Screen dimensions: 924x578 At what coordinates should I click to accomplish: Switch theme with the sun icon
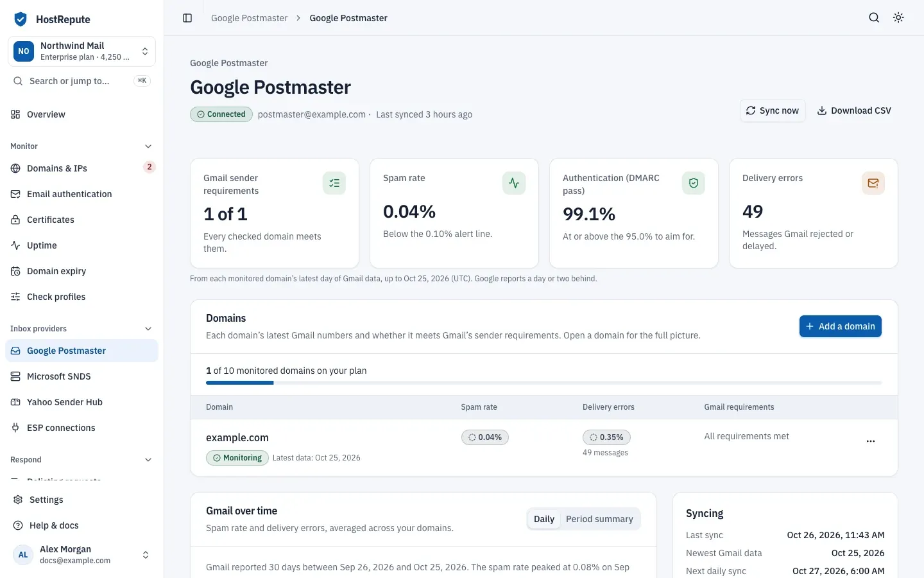[x=898, y=18]
